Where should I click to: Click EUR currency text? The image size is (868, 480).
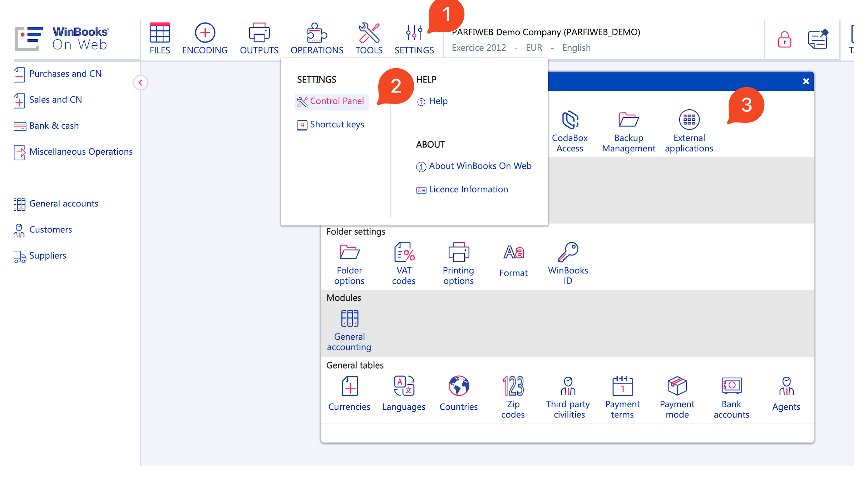(534, 48)
